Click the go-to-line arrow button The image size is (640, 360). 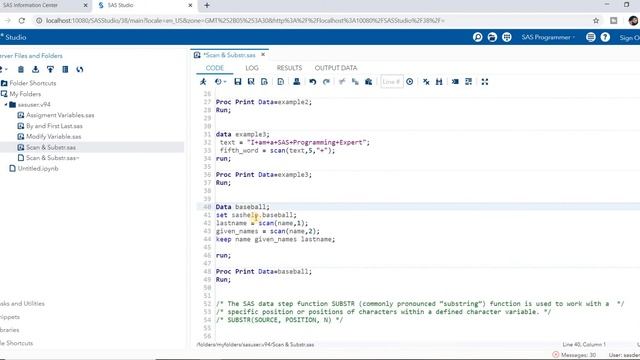point(410,82)
